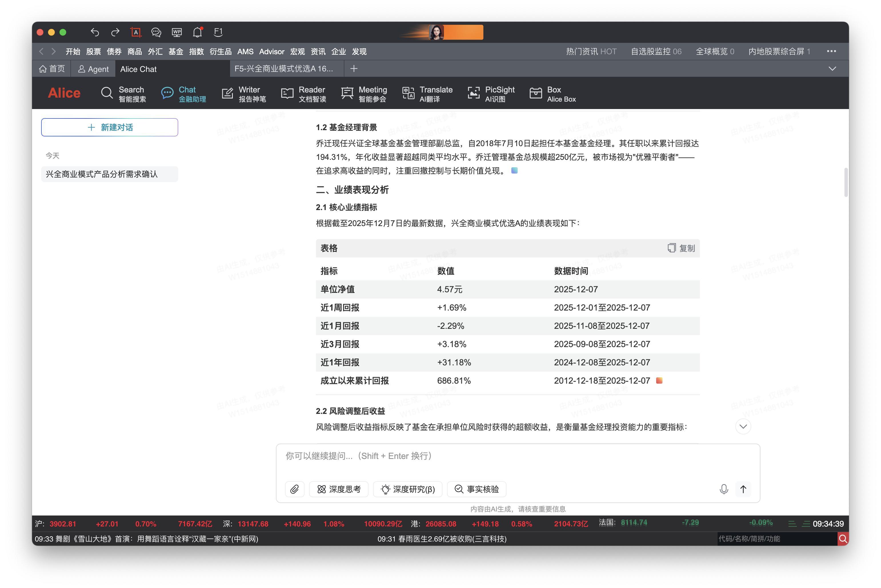Click the undo arrow icon

pos(95,32)
